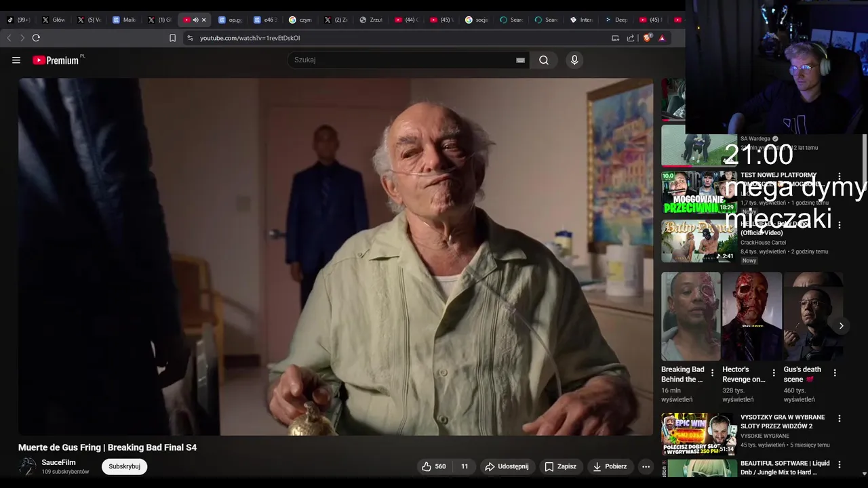
Task: Click the youtube.com address bar URL
Action: pos(250,38)
